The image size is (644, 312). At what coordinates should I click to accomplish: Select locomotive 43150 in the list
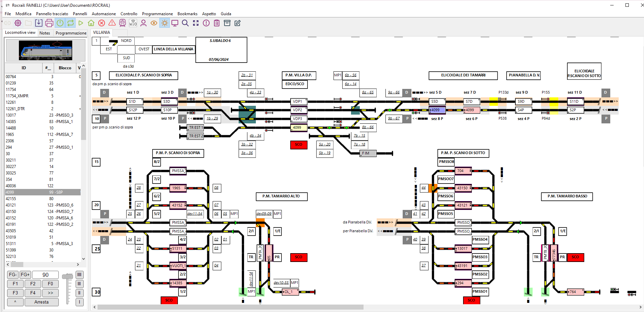click(x=11, y=212)
